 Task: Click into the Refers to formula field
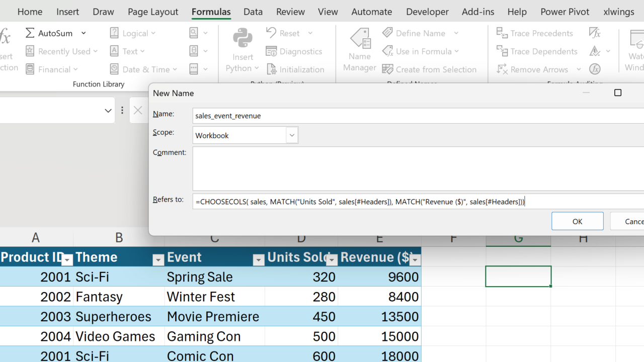(418, 202)
